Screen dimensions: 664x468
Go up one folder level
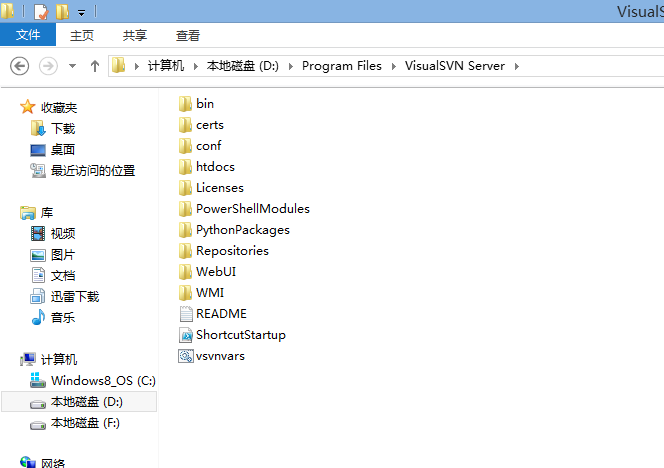[x=95, y=66]
